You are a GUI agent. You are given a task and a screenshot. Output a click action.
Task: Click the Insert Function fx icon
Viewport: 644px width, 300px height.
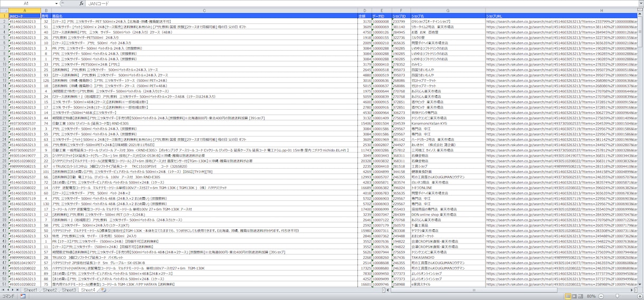click(81, 3)
